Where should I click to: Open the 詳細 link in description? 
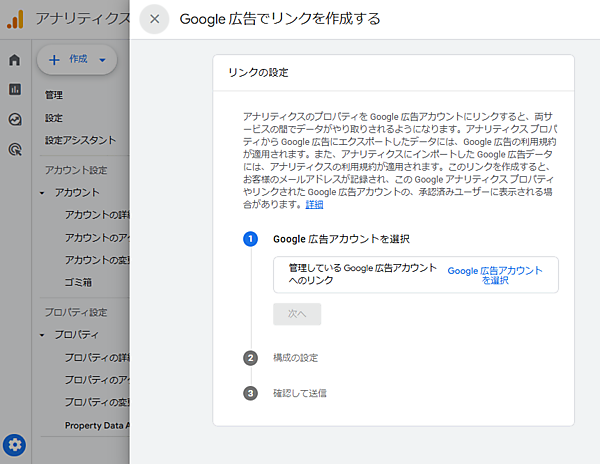pyautogui.click(x=314, y=204)
